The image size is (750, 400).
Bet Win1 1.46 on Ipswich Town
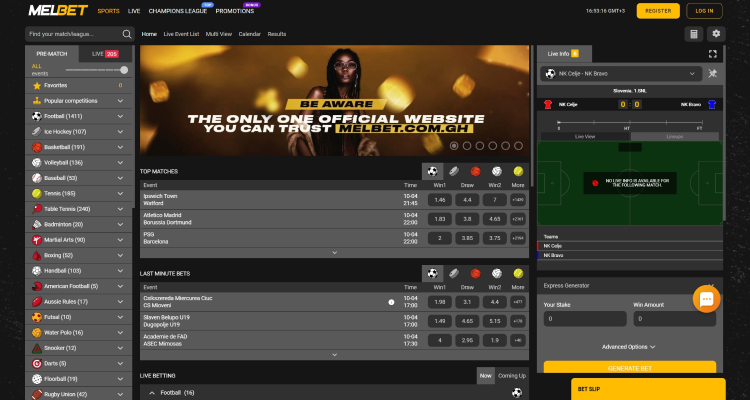(440, 200)
